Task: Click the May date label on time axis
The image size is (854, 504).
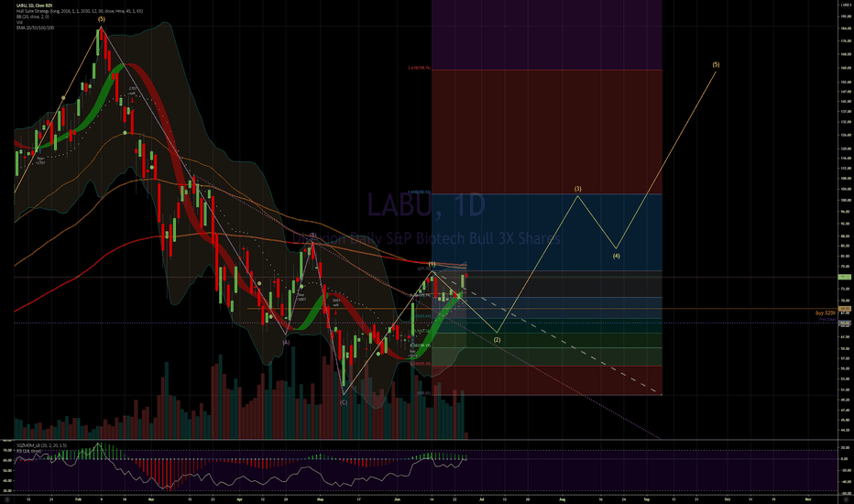Action: point(321,499)
